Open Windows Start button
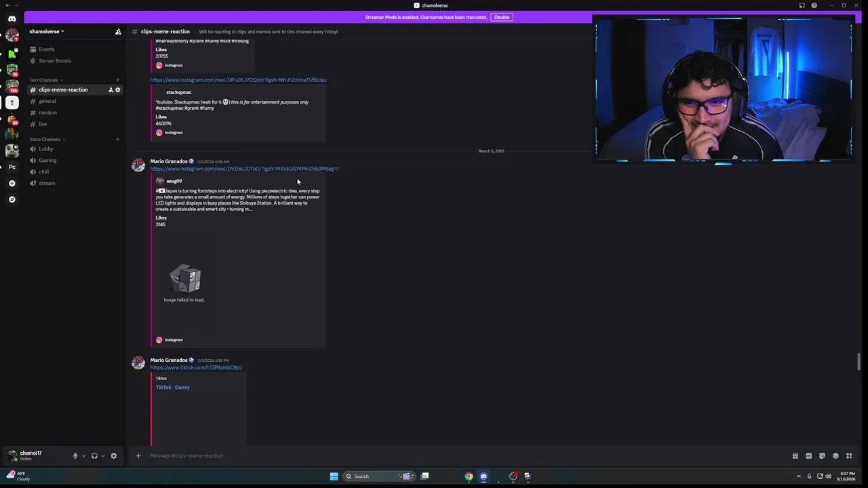The image size is (868, 488). [x=334, y=476]
